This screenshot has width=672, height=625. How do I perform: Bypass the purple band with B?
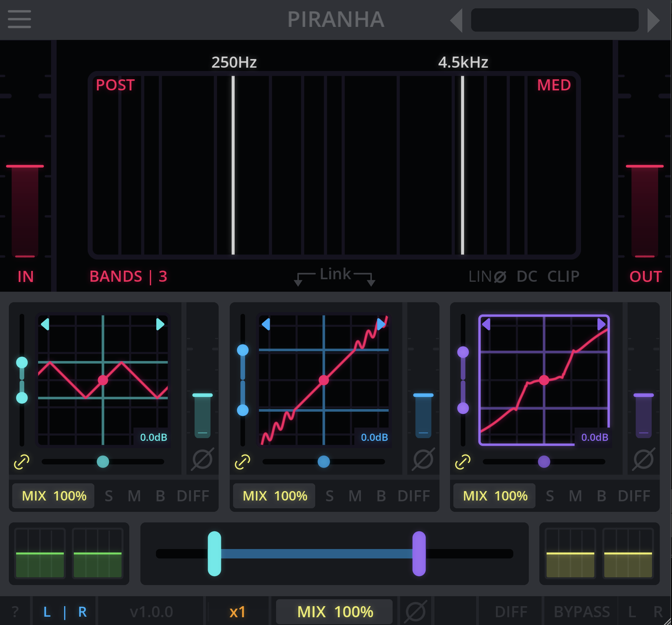pos(602,496)
